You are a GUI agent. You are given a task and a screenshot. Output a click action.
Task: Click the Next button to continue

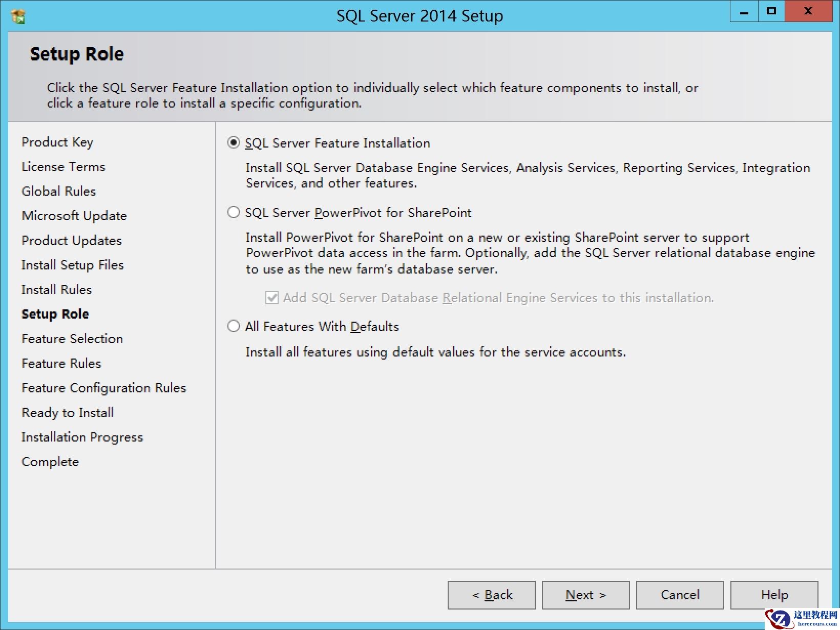click(585, 595)
